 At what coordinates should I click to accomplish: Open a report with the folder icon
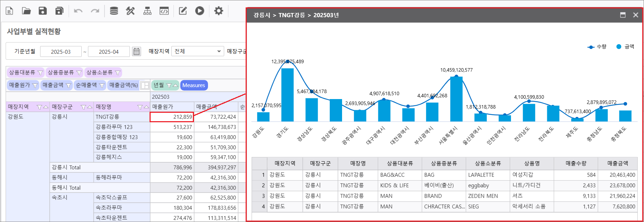point(26,11)
